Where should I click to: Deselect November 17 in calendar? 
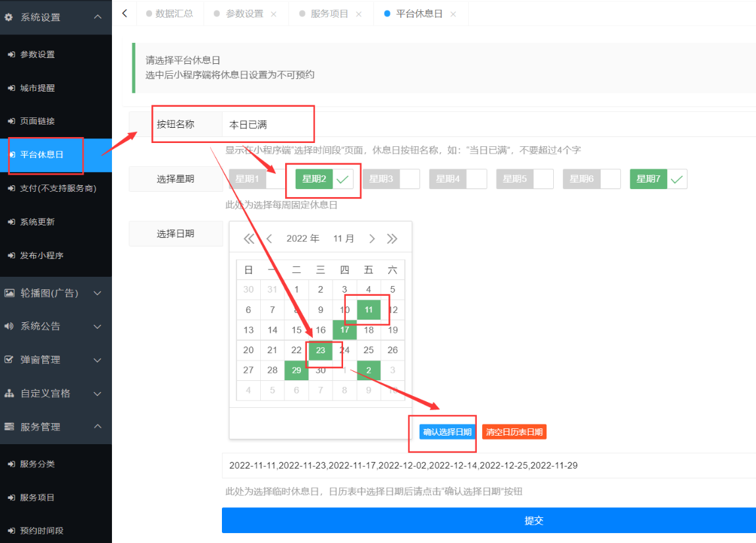[344, 330]
